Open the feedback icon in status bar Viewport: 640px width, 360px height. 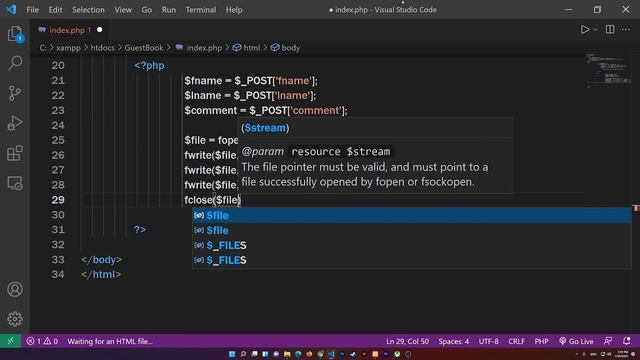[x=608, y=341]
